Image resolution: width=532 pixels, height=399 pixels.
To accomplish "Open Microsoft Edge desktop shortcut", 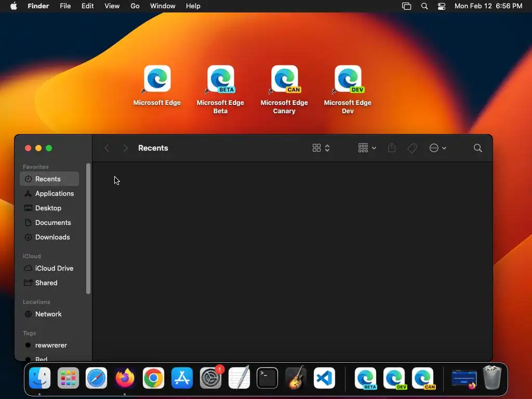I will tap(157, 79).
